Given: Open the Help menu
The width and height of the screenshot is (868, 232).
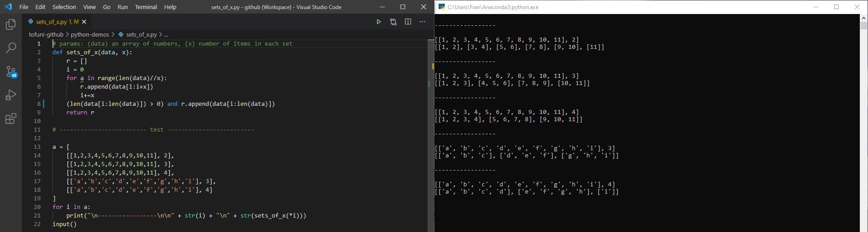Looking at the screenshot, I should pyautogui.click(x=170, y=7).
